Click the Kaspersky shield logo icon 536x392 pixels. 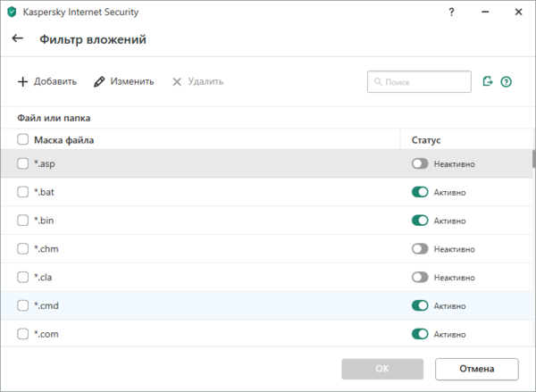(x=12, y=13)
